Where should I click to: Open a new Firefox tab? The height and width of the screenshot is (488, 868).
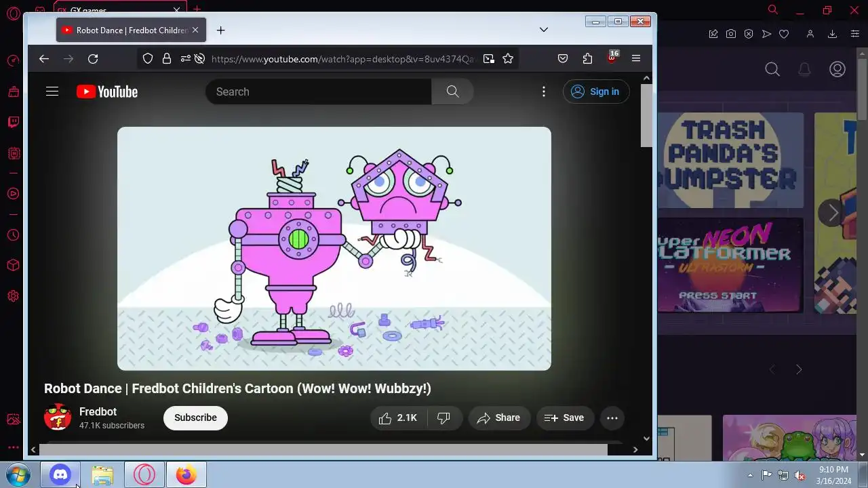pos(220,30)
